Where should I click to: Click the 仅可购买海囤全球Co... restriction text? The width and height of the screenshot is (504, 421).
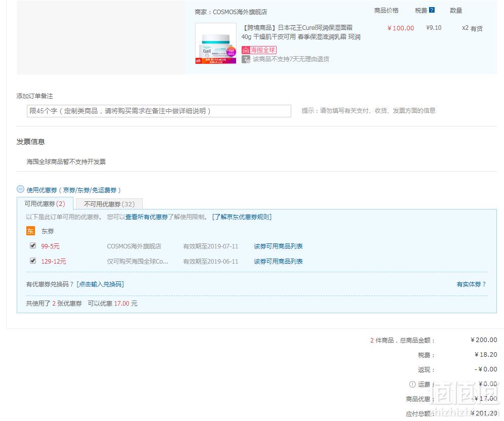pyautogui.click(x=138, y=262)
